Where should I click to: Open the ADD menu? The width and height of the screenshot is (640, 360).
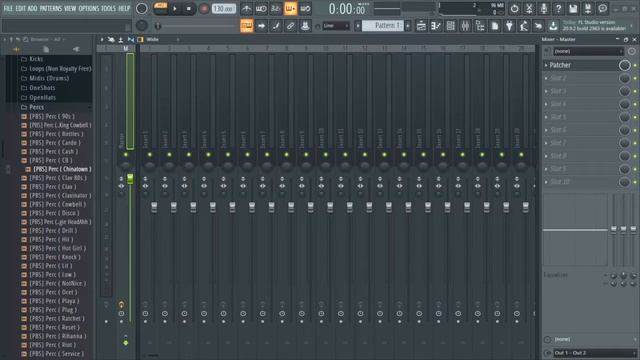point(32,8)
